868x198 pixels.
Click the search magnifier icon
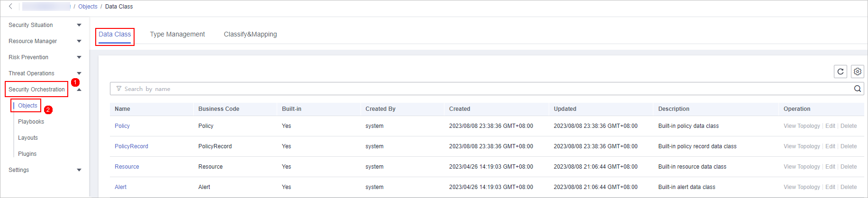click(857, 89)
